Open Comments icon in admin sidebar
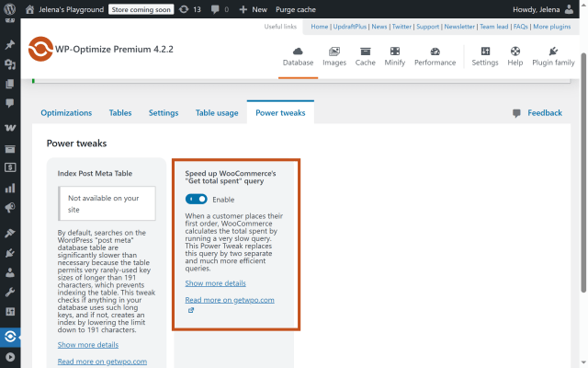 (10, 103)
